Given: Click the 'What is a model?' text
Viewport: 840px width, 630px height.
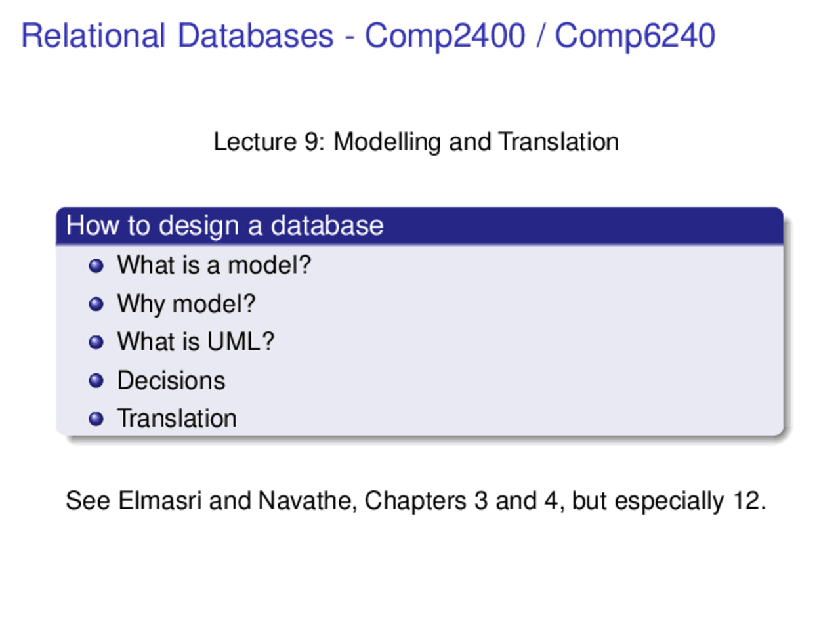Looking at the screenshot, I should point(214,265).
